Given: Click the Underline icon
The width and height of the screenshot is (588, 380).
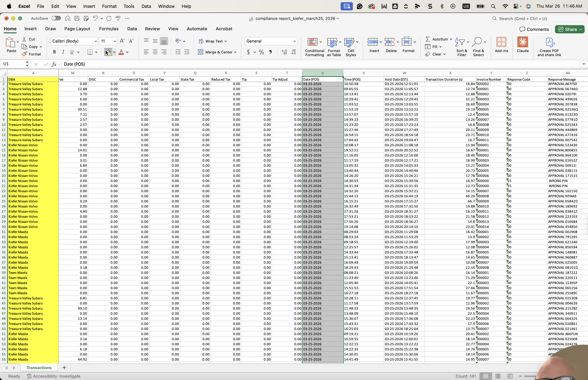Looking at the screenshot, I should click(72, 52).
